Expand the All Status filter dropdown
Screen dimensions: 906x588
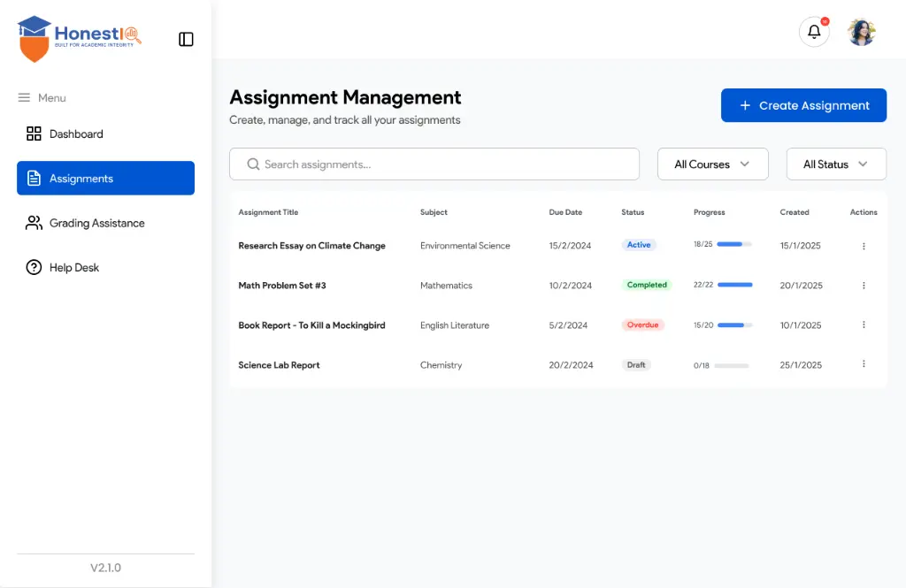836,164
